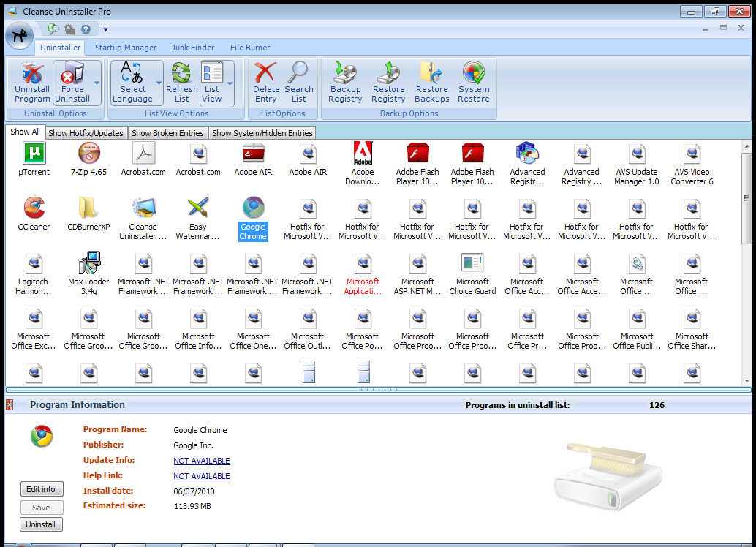The height and width of the screenshot is (547, 756).
Task: Select the AVS Video Converter 6 icon
Action: click(x=692, y=154)
